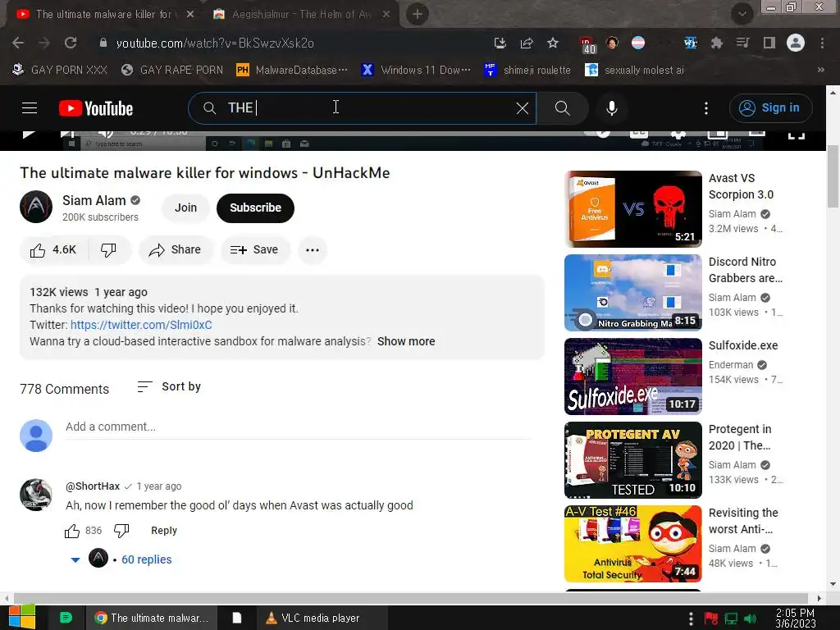Image resolution: width=840 pixels, height=630 pixels.
Task: Open YouTube settings three-dot menu
Action: click(706, 108)
